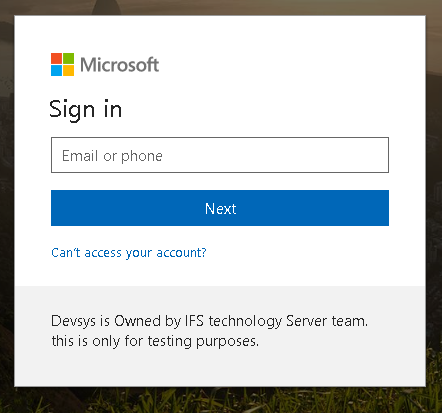Click the Next button
442x413 pixels.
pyautogui.click(x=220, y=208)
